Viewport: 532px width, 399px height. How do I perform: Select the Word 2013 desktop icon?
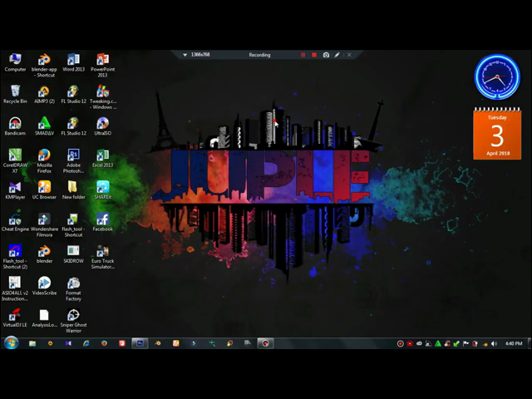click(x=73, y=62)
